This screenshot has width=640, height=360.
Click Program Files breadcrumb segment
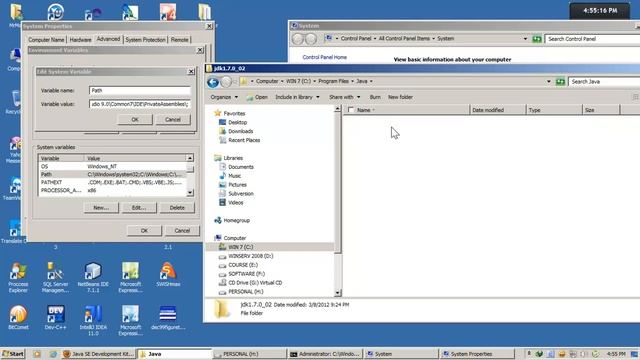click(333, 81)
